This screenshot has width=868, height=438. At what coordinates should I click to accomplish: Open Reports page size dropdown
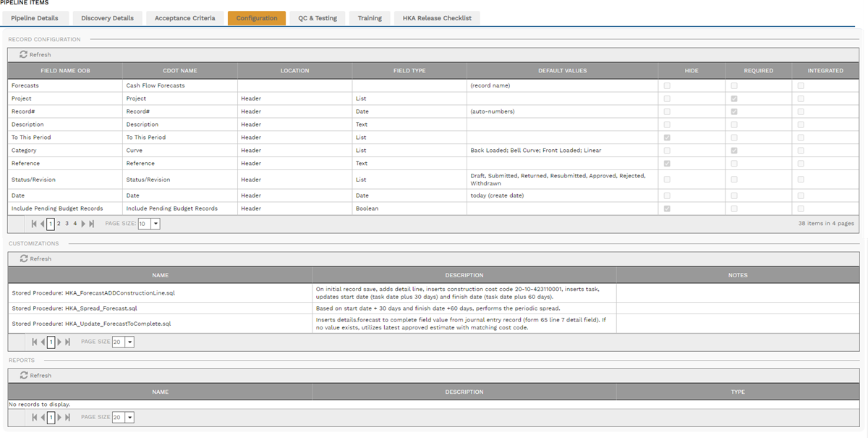129,417
